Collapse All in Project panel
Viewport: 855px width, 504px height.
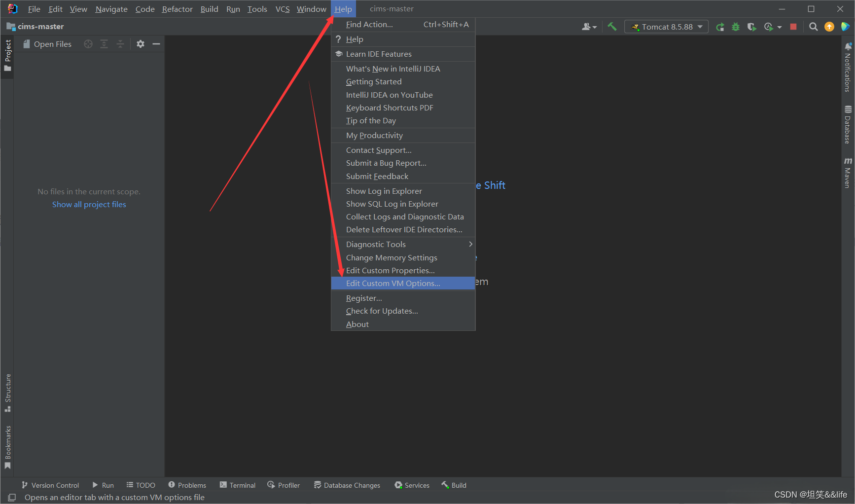(120, 44)
